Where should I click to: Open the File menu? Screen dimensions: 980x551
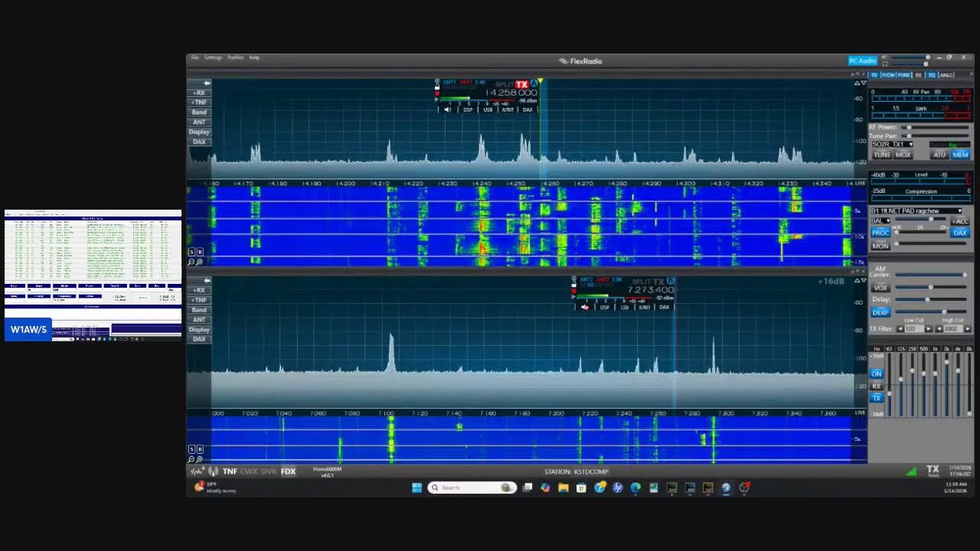click(x=195, y=57)
